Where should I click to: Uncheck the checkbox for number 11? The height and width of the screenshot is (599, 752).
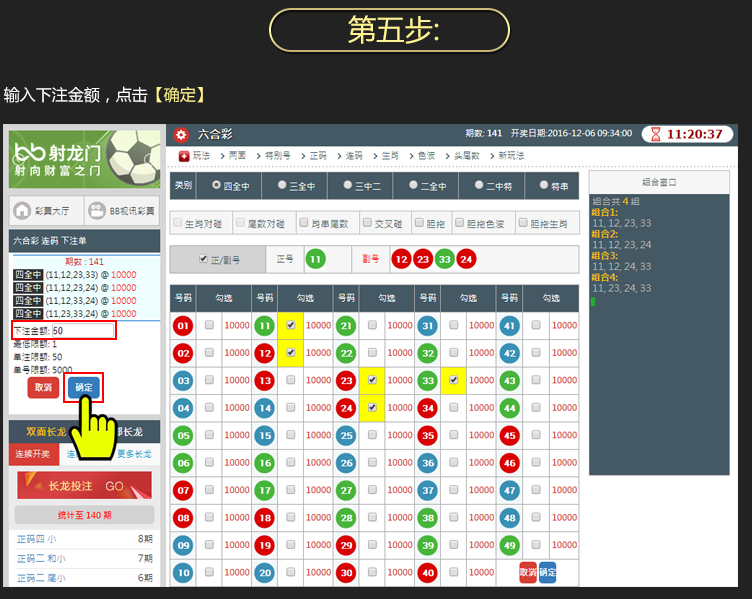(290, 325)
